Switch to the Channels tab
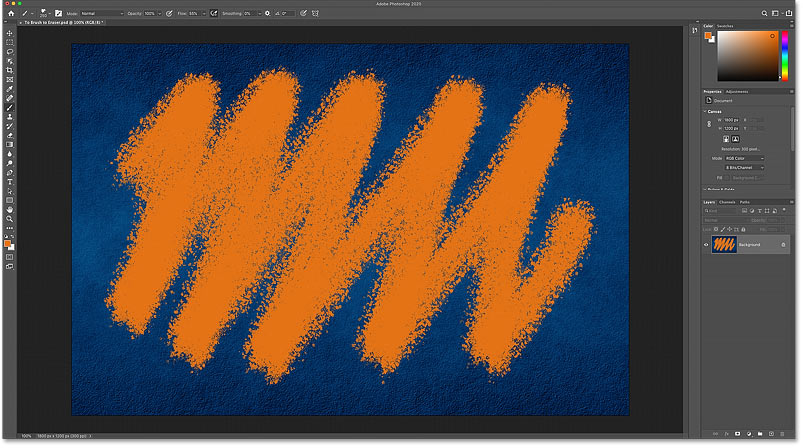The height and width of the screenshot is (448, 803). [727, 202]
